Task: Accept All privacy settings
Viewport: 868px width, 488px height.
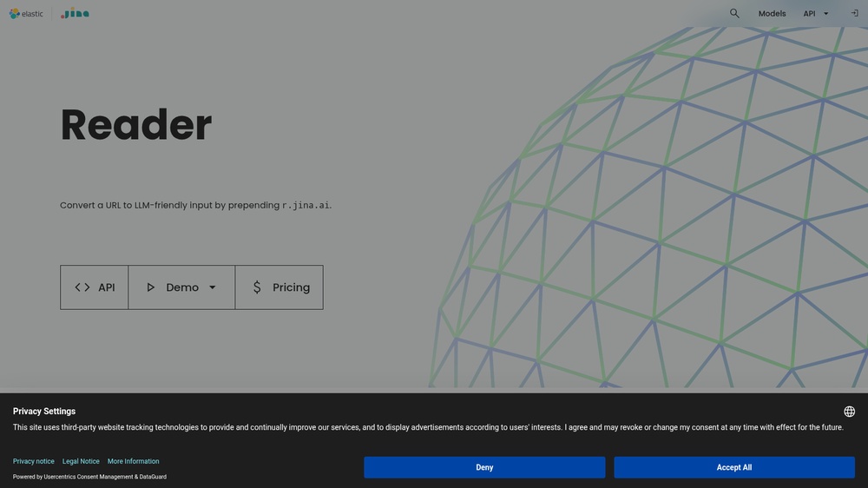Action: [x=734, y=467]
